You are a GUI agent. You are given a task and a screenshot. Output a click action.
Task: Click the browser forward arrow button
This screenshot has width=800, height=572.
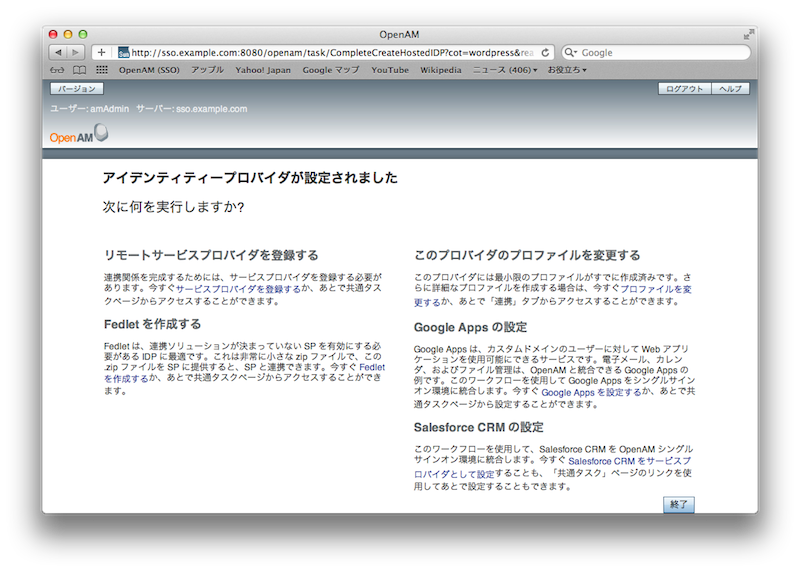tap(76, 52)
